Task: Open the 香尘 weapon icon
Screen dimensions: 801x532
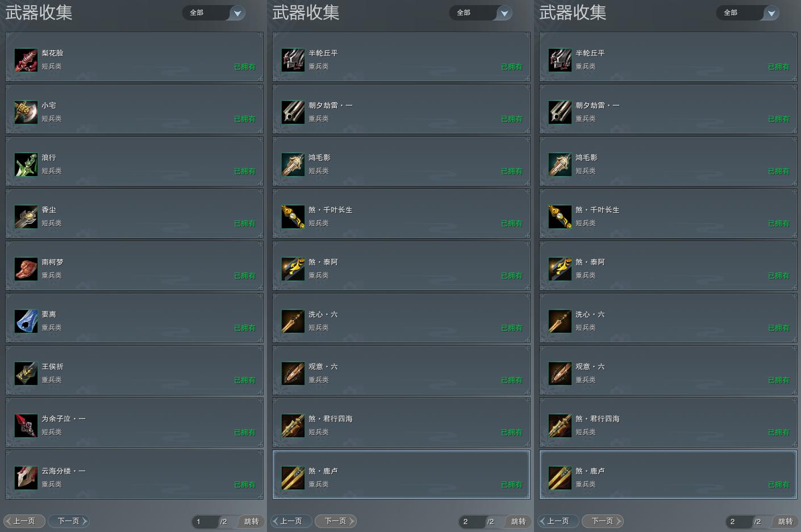Action: pyautogui.click(x=26, y=216)
